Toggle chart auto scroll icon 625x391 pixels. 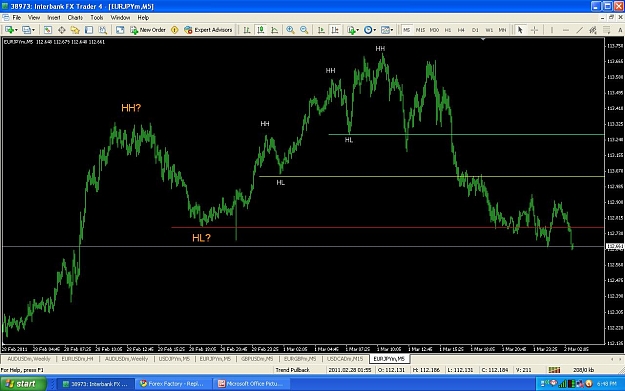point(321,30)
